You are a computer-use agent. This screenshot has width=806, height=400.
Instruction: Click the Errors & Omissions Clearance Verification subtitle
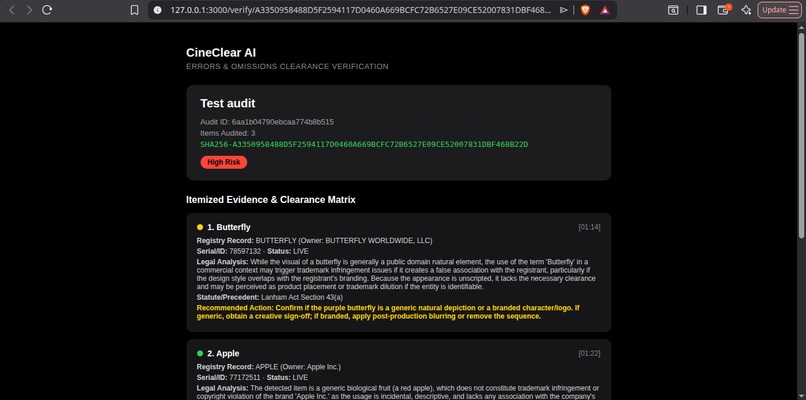pos(287,66)
